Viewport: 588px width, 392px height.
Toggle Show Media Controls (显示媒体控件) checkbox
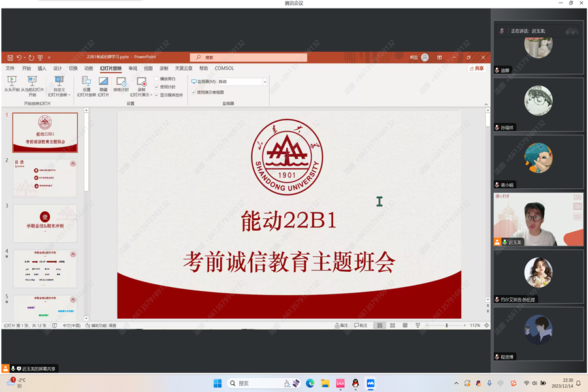tap(157, 95)
